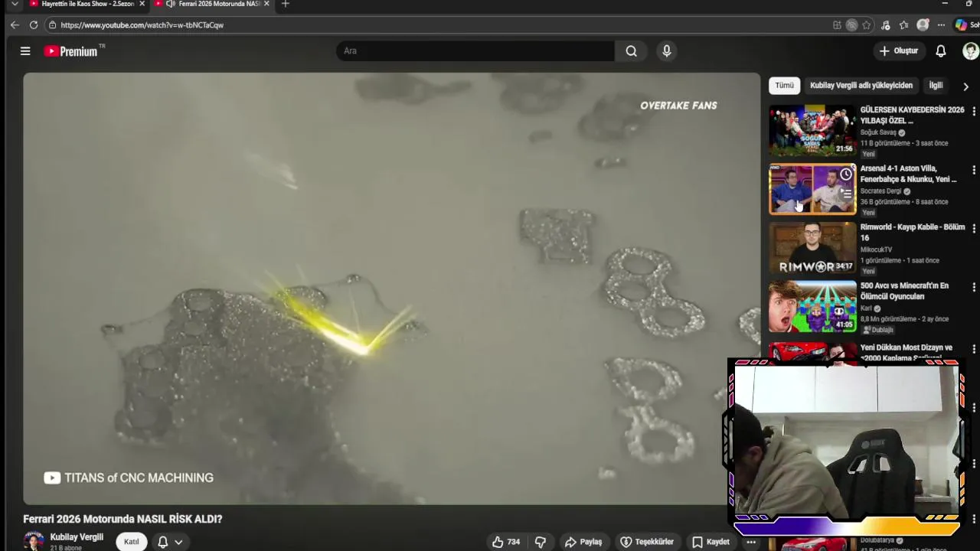Screen dimensions: 980x551
Task: Click the YouTube search input field
Action: pos(475,51)
